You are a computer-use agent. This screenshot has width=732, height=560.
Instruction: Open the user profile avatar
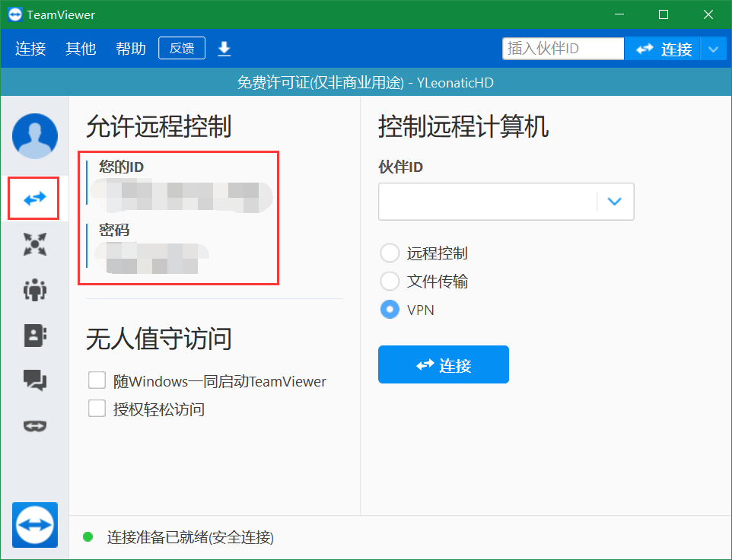click(35, 135)
